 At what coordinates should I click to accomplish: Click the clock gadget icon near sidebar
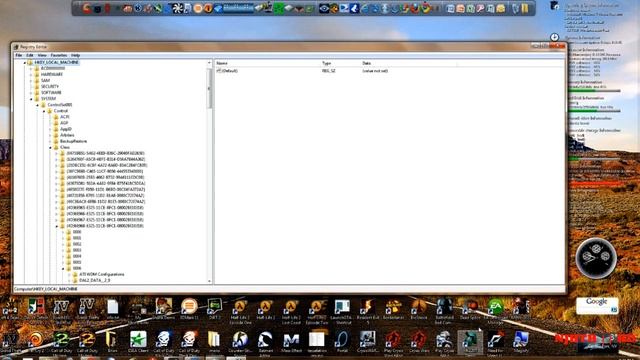point(554,38)
